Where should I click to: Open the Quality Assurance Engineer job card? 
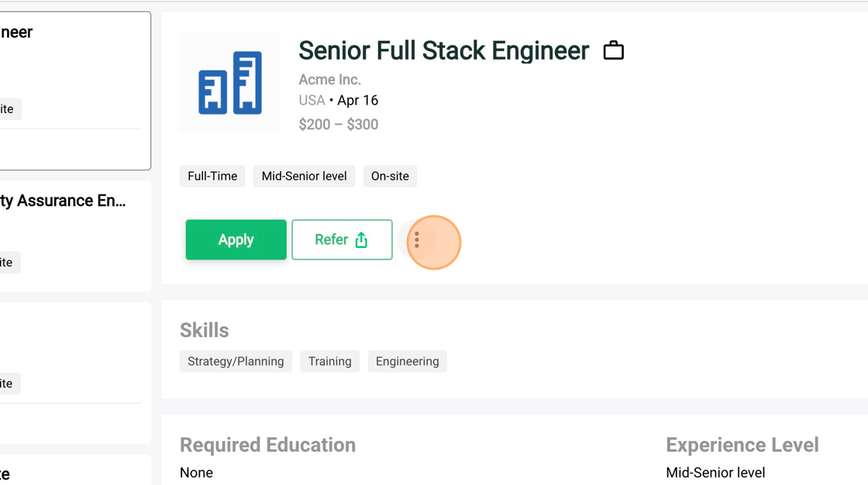click(64, 201)
